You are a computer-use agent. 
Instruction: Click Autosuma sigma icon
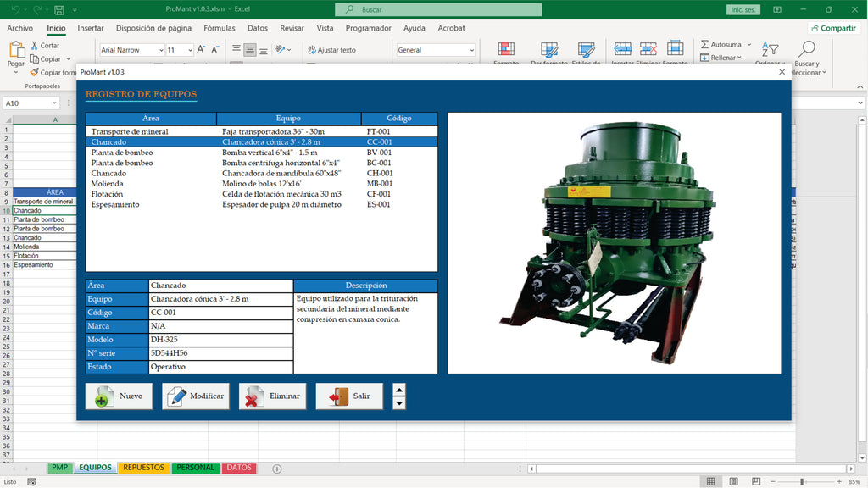[x=704, y=44]
